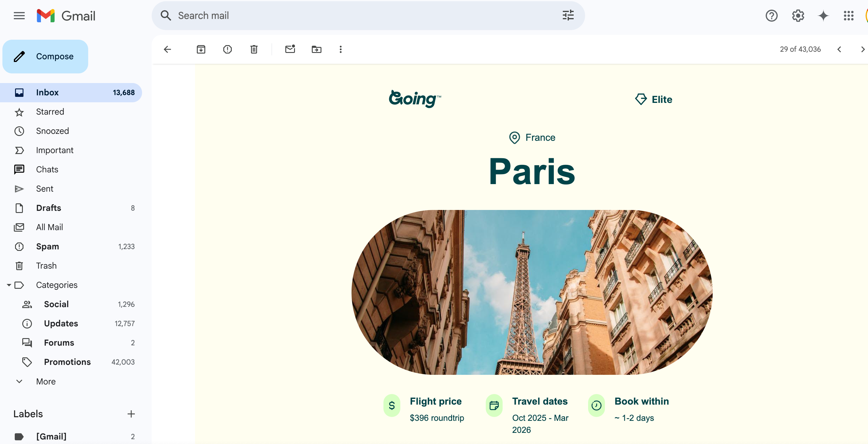Open the Spam folder
This screenshot has width=868, height=444.
pyautogui.click(x=48, y=246)
